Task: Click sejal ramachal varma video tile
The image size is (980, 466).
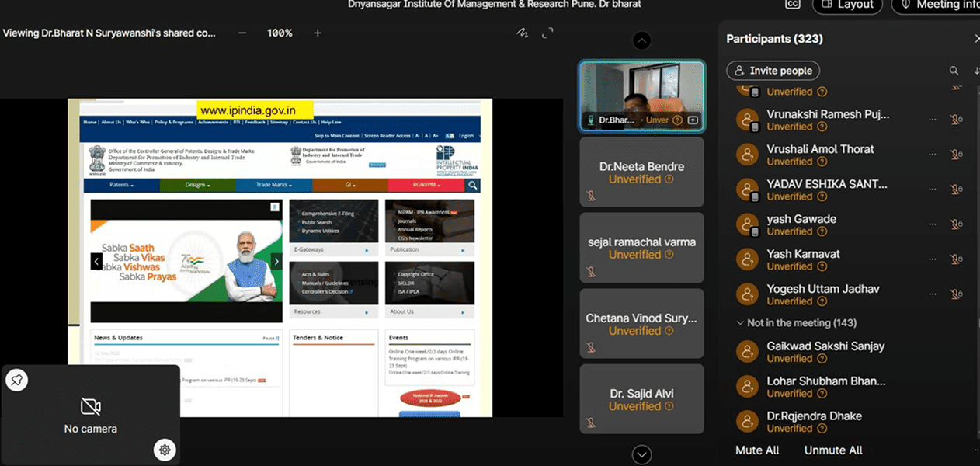Action: coord(641,248)
